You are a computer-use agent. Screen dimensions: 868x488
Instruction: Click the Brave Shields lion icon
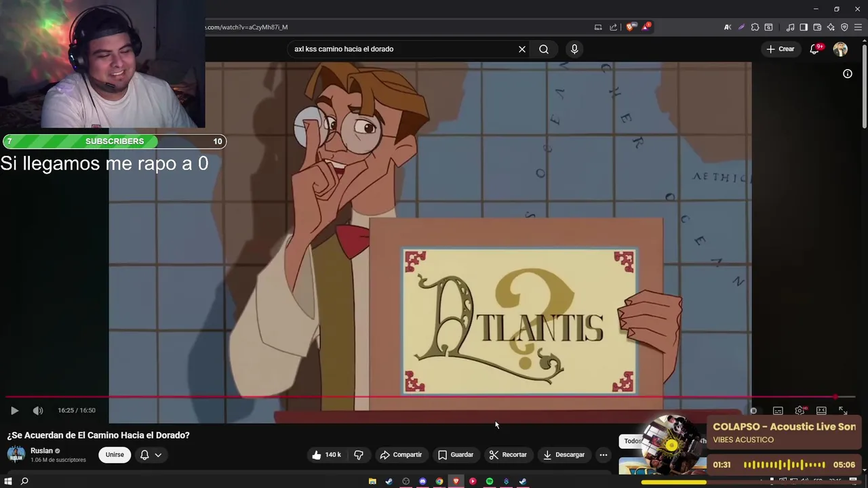(631, 27)
